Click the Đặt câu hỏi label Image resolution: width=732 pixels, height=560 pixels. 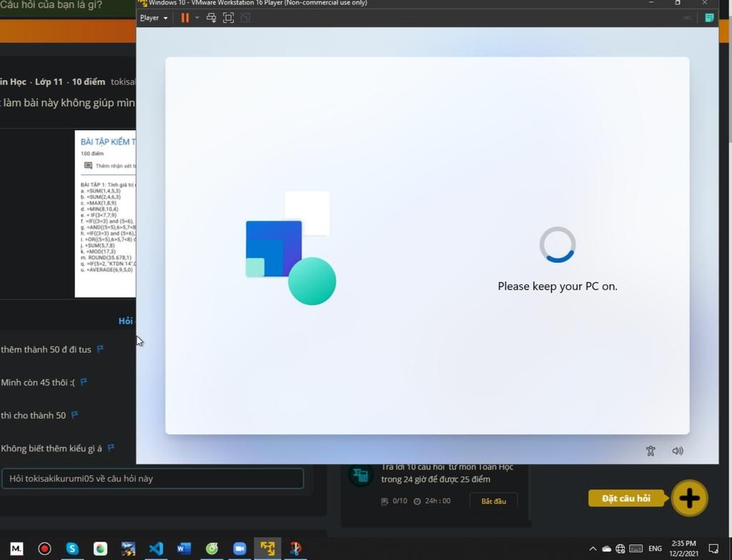point(626,499)
